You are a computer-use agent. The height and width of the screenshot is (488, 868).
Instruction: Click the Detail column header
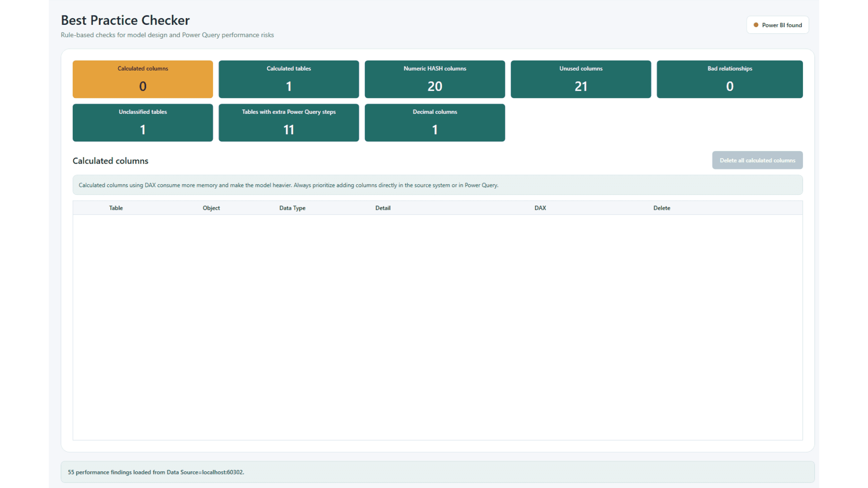pyautogui.click(x=382, y=208)
